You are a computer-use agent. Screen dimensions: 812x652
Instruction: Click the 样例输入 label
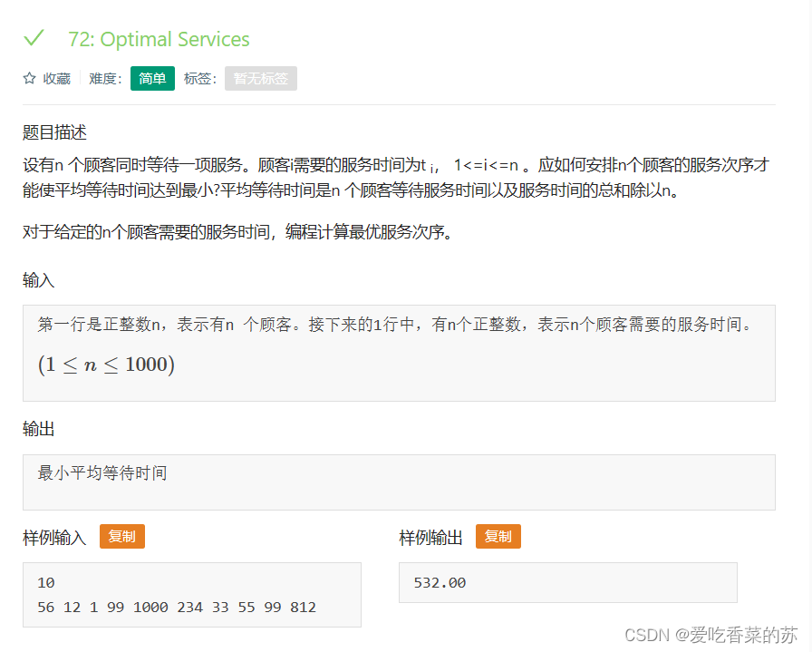(54, 536)
